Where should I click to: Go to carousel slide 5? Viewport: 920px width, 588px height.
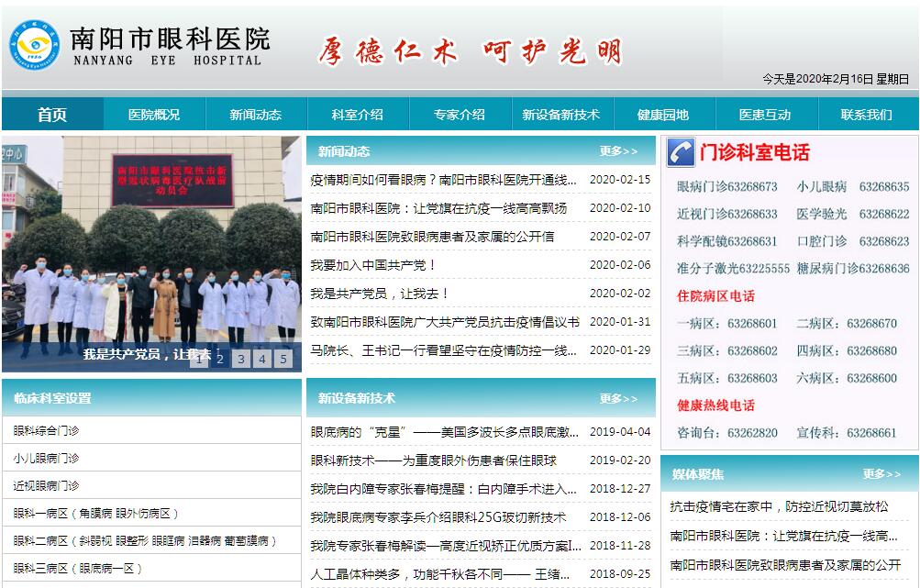[x=283, y=359]
